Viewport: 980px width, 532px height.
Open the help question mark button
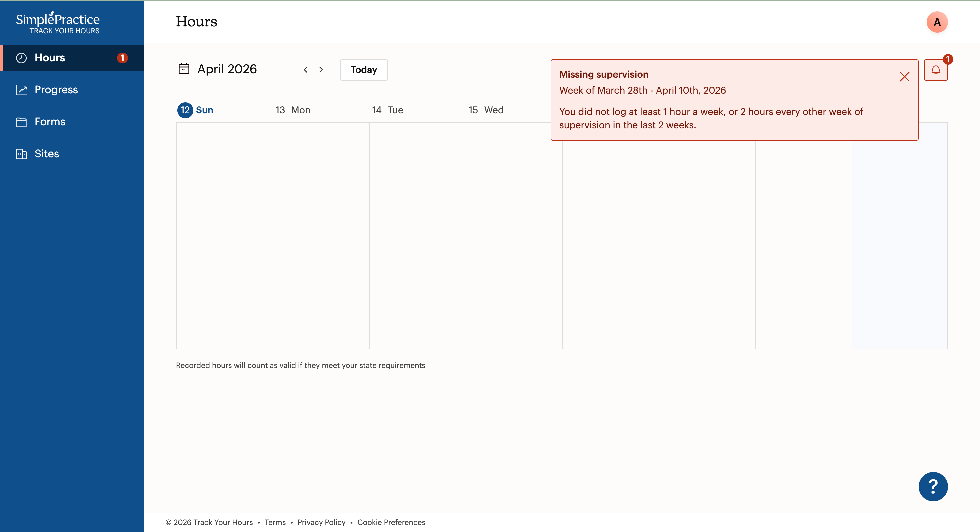coord(933,486)
